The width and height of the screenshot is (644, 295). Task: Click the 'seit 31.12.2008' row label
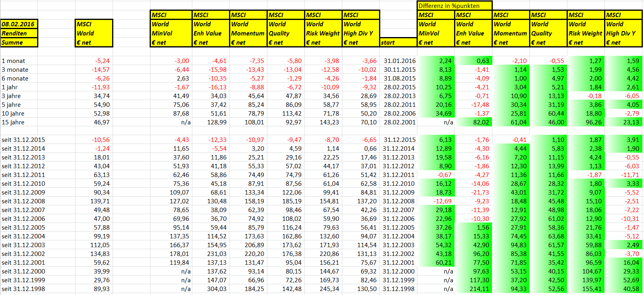24,201
